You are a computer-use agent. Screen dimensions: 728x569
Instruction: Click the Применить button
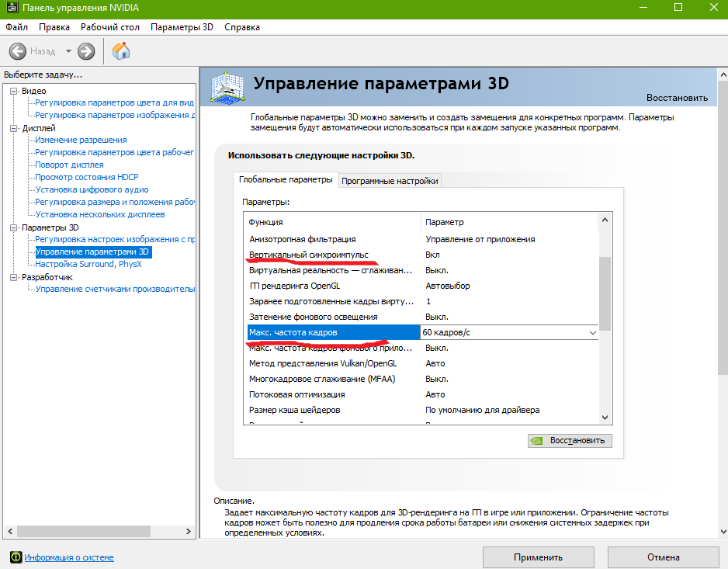coord(538,557)
